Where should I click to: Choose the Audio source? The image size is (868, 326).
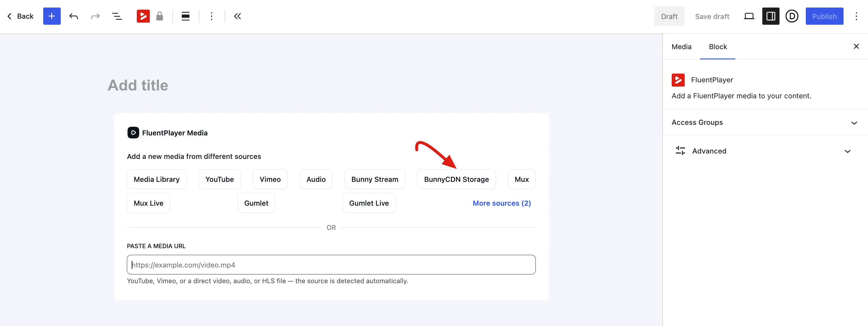(316, 179)
